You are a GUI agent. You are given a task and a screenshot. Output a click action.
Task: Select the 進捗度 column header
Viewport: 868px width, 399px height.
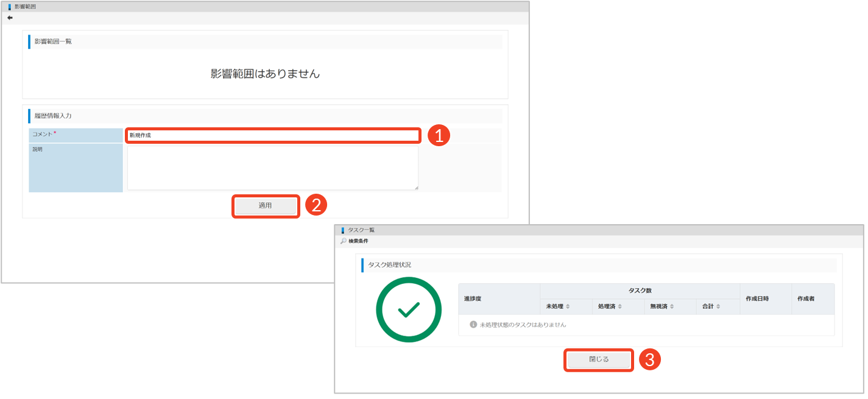point(473,299)
